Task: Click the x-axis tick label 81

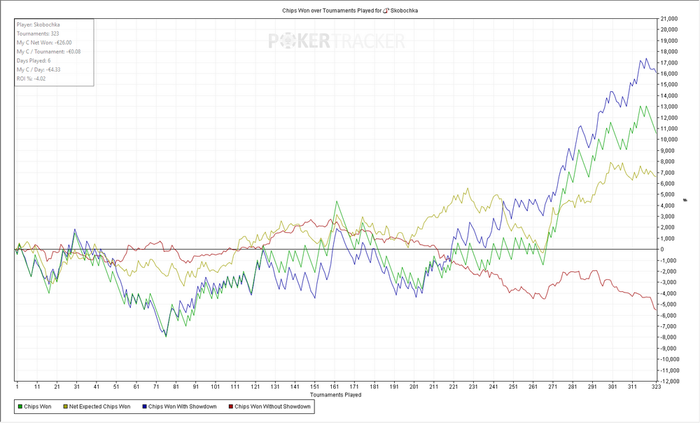Action: 176,387
